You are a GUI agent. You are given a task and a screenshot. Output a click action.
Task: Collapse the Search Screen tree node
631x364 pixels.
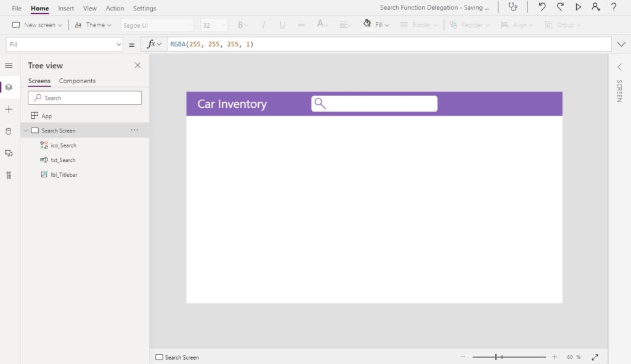point(26,131)
